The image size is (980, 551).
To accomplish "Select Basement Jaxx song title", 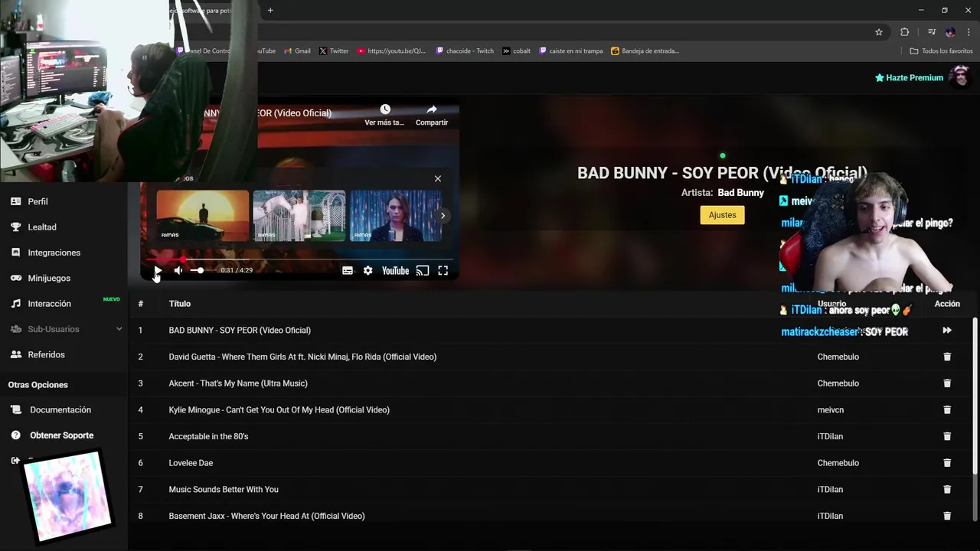I will click(266, 516).
